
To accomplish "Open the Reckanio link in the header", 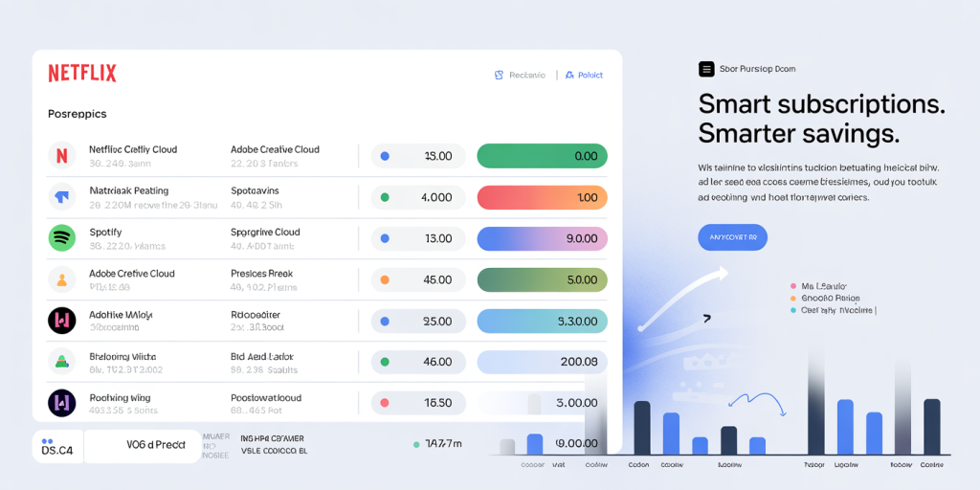I will point(527,75).
